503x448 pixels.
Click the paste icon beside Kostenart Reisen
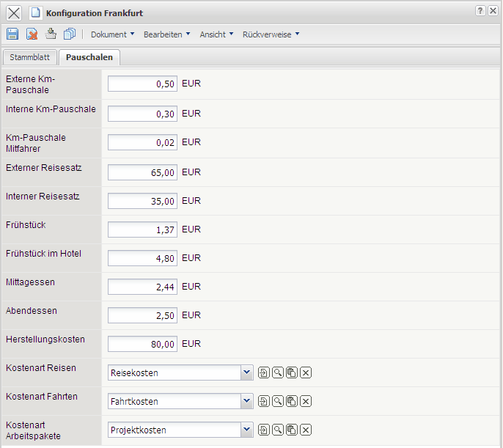coord(292,372)
